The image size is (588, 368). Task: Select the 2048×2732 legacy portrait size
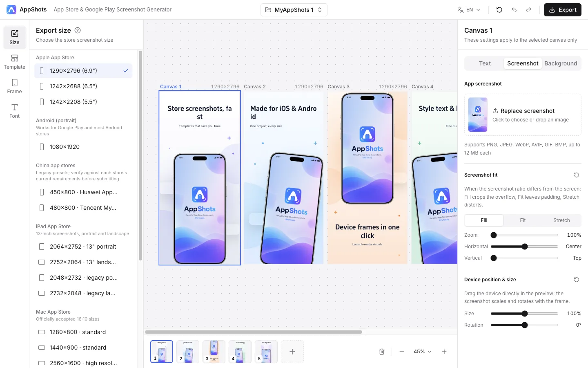click(83, 278)
